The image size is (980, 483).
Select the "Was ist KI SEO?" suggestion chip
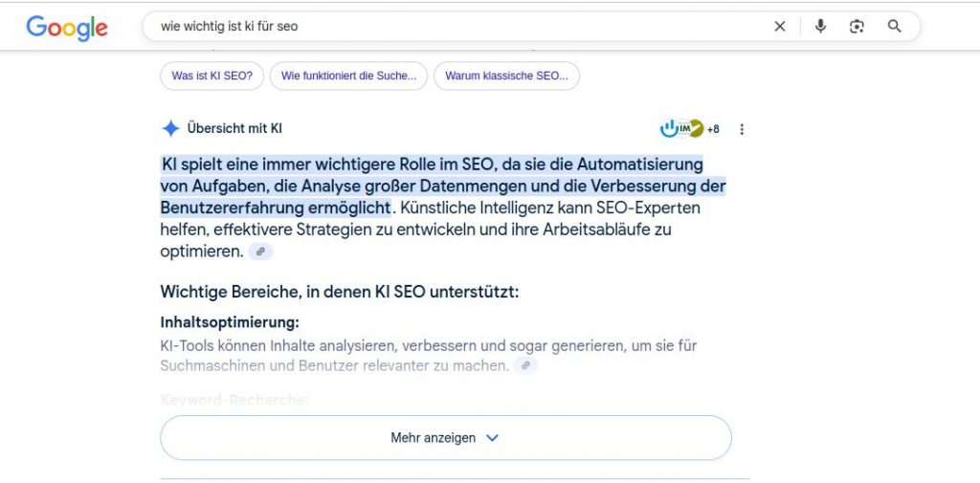pos(212,77)
